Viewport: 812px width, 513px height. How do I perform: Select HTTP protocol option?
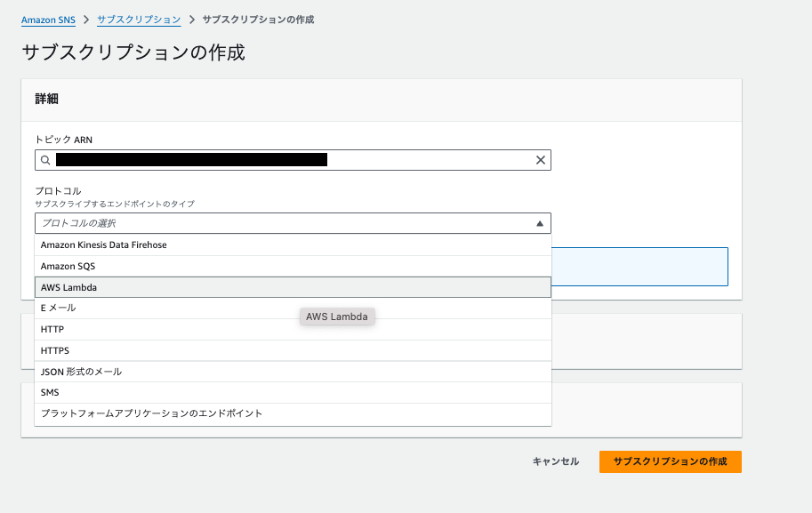pyautogui.click(x=293, y=329)
